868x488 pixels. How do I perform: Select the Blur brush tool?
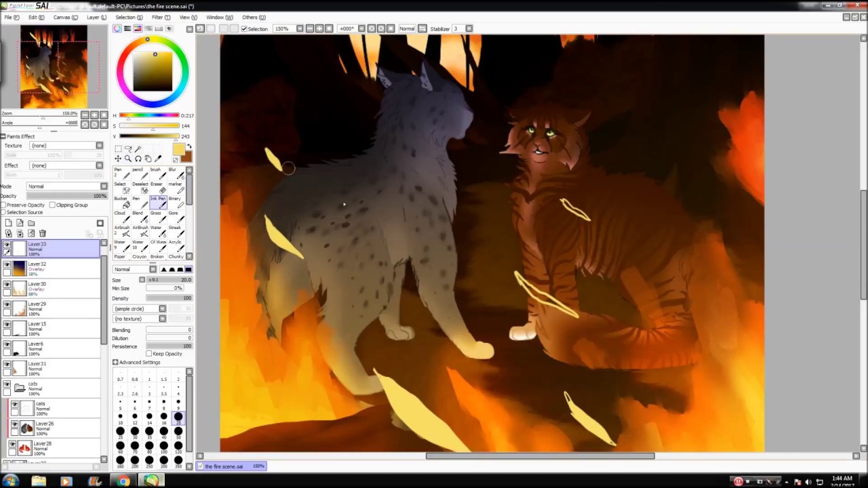pos(176,174)
